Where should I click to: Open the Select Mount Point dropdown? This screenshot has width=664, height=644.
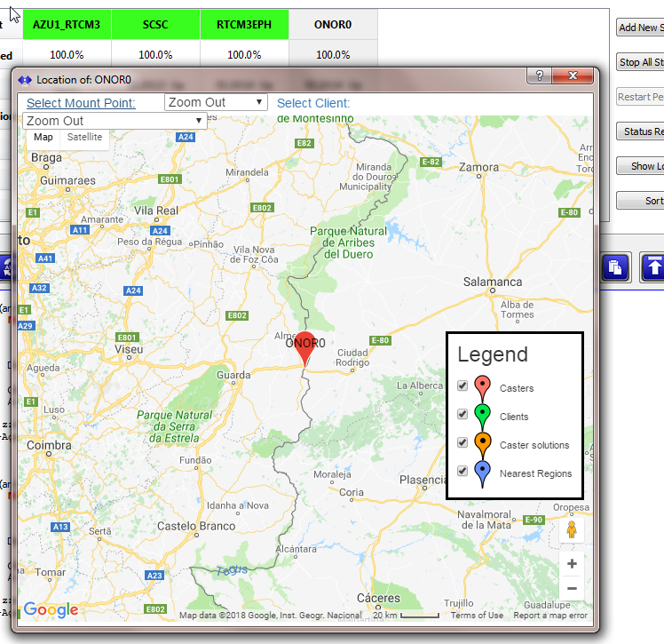[216, 102]
